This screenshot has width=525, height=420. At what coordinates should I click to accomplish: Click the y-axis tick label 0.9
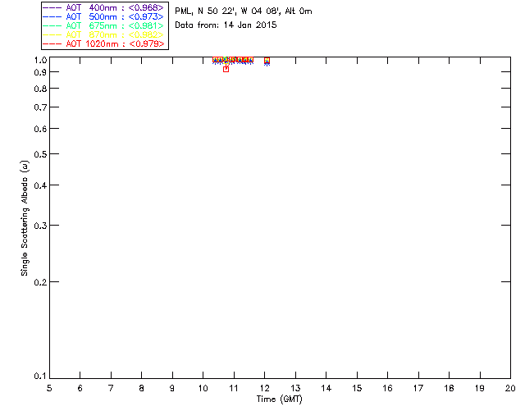pyautogui.click(x=40, y=72)
